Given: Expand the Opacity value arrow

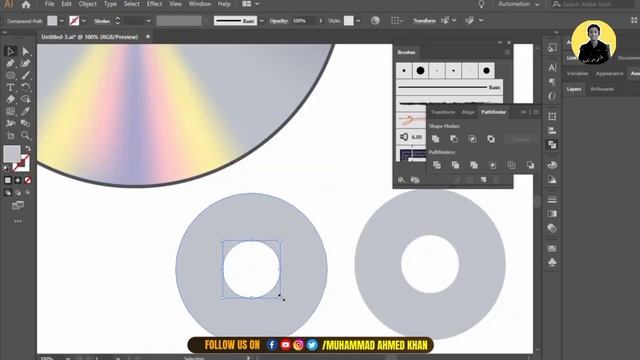Looking at the screenshot, I should tap(320, 21).
